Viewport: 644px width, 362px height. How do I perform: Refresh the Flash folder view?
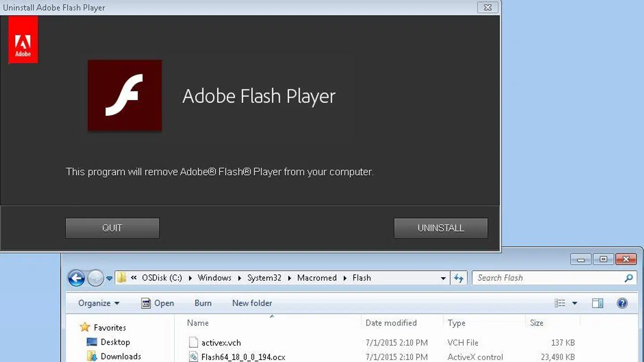click(x=459, y=278)
